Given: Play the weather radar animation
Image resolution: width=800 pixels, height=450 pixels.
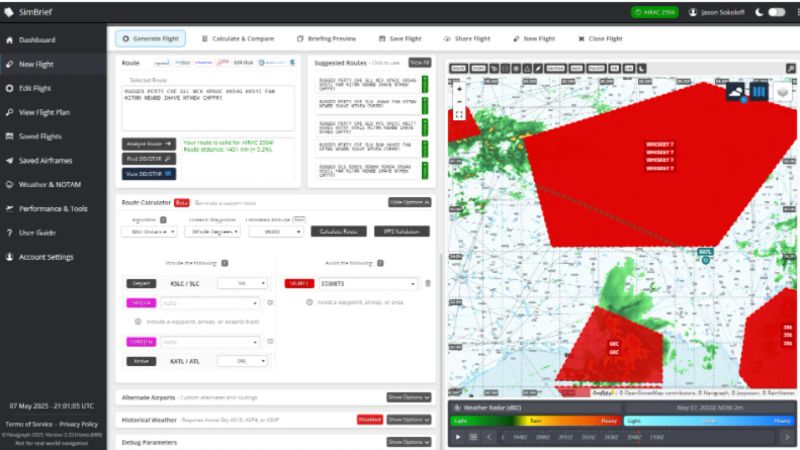Looking at the screenshot, I should click(x=458, y=437).
